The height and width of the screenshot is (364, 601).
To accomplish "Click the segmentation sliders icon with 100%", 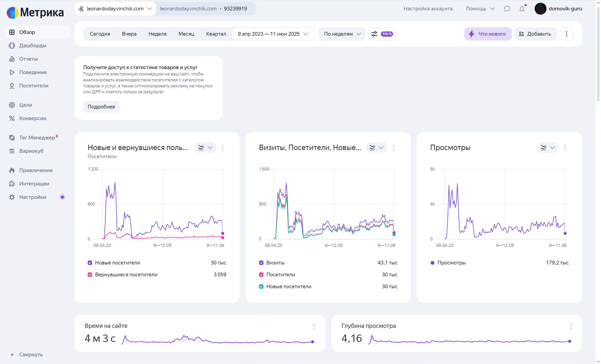I will coord(382,34).
